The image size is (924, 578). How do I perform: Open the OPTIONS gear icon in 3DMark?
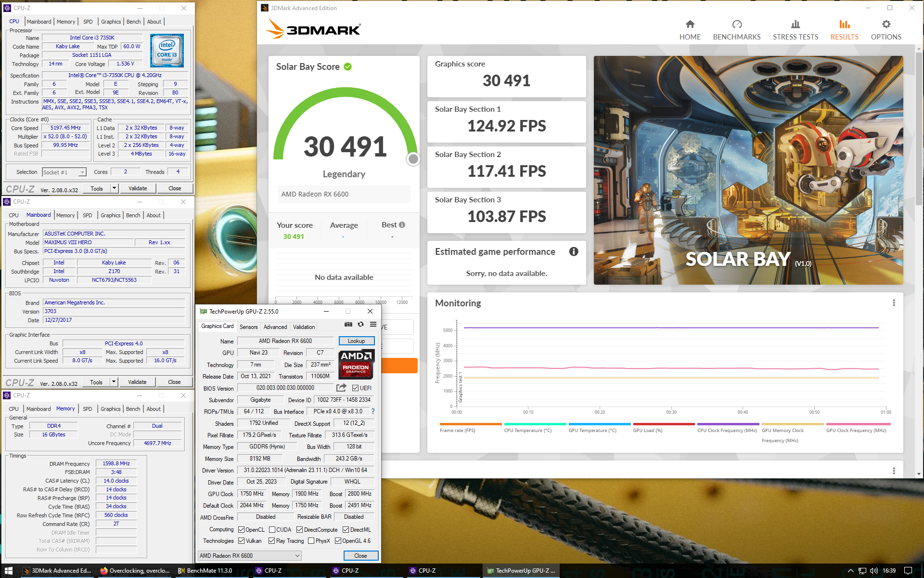tap(886, 25)
